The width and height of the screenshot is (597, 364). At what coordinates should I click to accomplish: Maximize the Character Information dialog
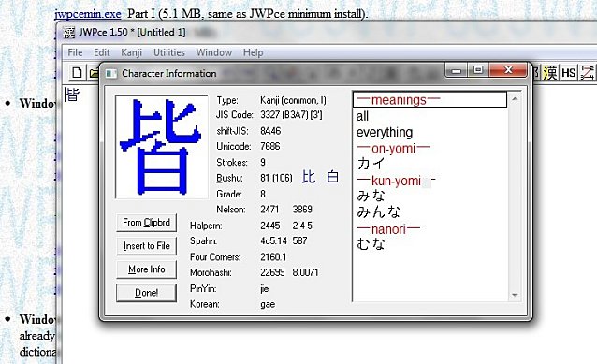click(478, 70)
